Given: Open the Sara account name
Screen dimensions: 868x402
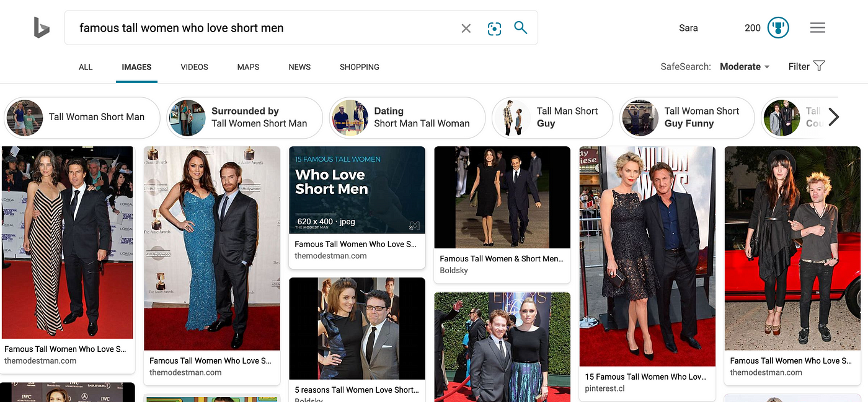Looking at the screenshot, I should (x=688, y=28).
